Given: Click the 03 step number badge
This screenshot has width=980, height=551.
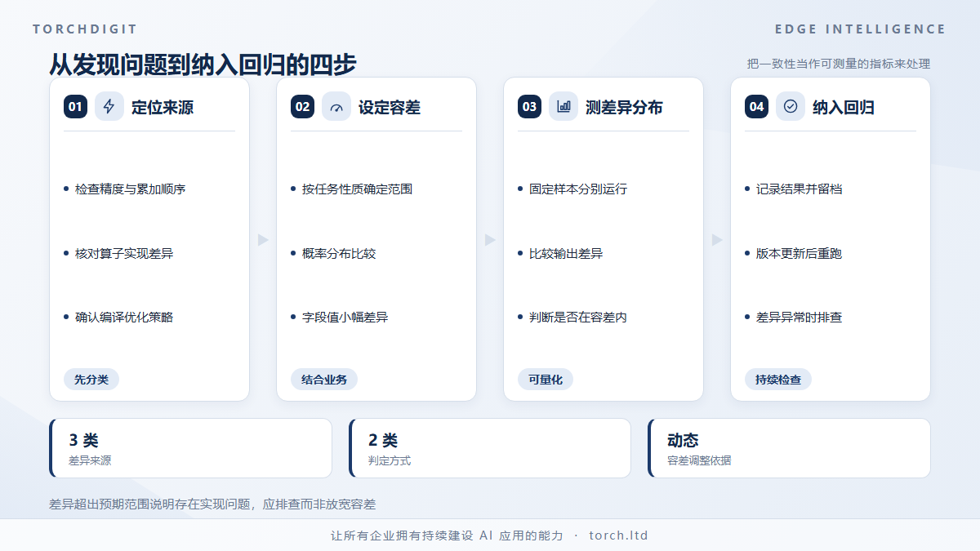Looking at the screenshot, I should coord(529,107).
